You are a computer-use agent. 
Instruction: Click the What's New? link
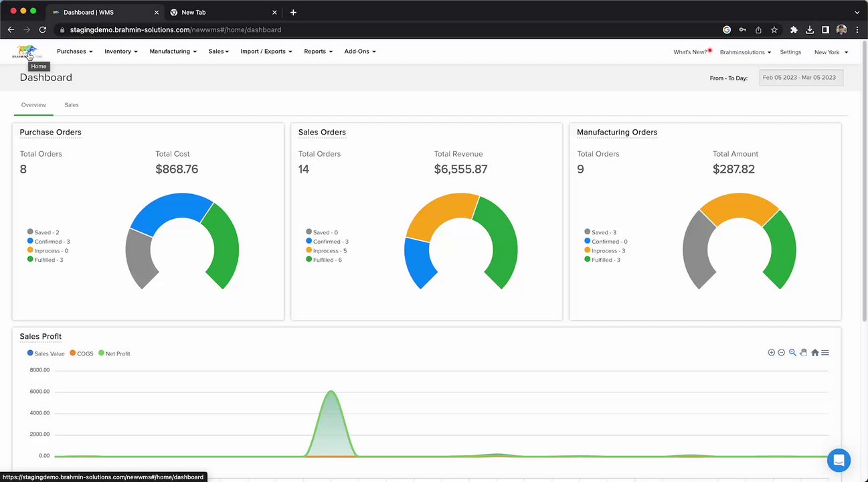[x=691, y=52]
